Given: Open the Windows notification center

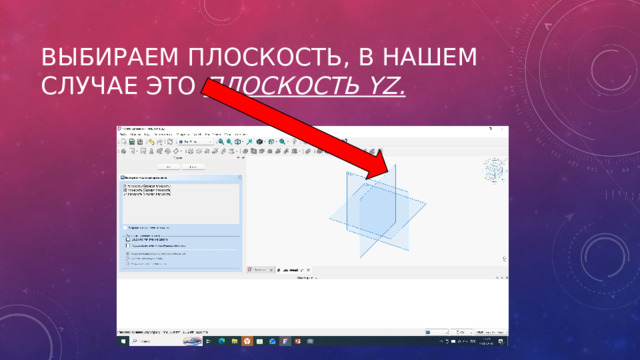Looking at the screenshot, I should pyautogui.click(x=501, y=341).
